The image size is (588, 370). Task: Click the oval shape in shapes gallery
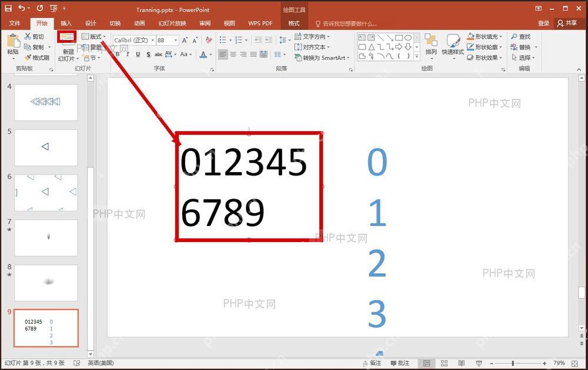click(408, 38)
